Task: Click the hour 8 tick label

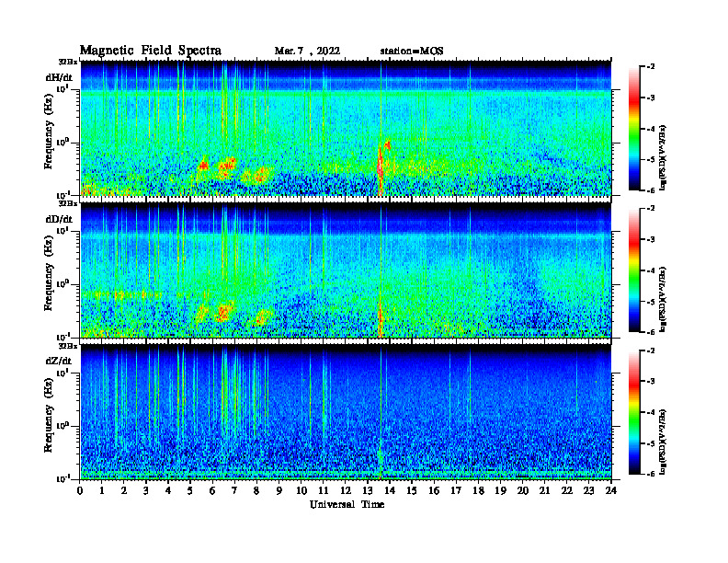Action: (x=256, y=490)
